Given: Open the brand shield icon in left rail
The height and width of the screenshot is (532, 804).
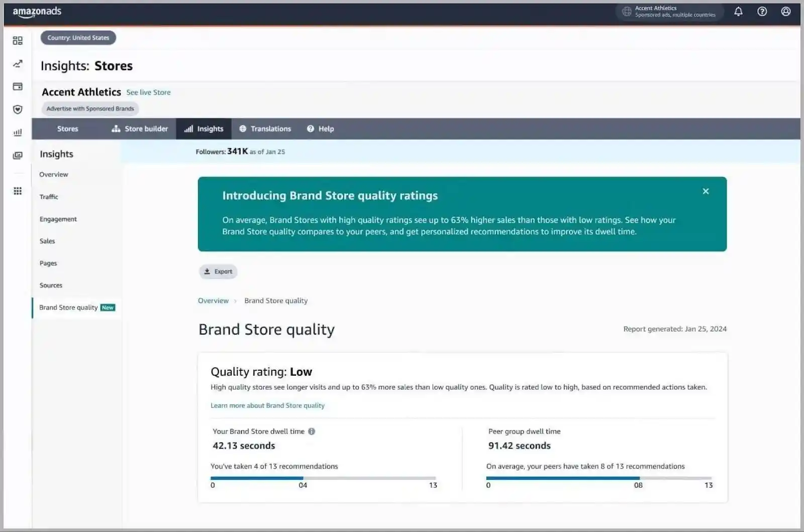Looking at the screenshot, I should (x=18, y=110).
